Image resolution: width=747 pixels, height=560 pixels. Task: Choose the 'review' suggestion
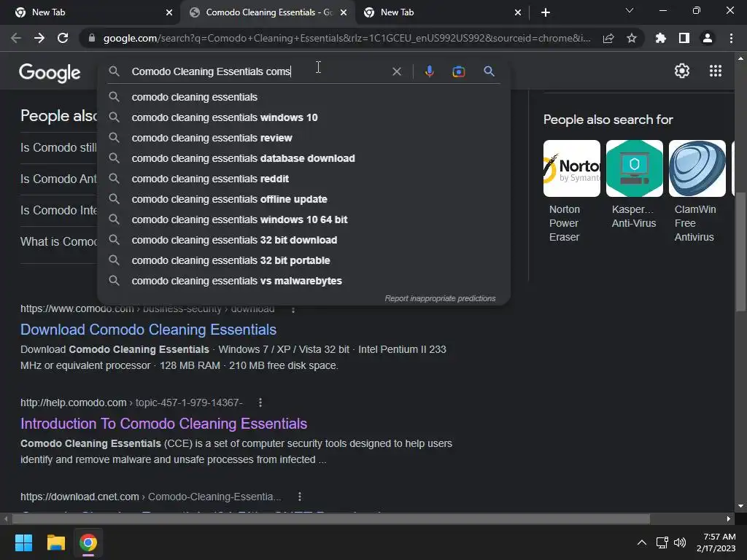(303, 138)
